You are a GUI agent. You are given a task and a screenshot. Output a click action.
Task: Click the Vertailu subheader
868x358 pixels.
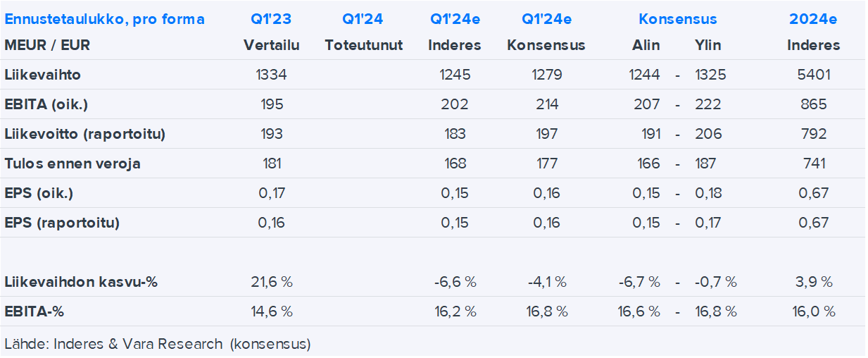pyautogui.click(x=271, y=45)
